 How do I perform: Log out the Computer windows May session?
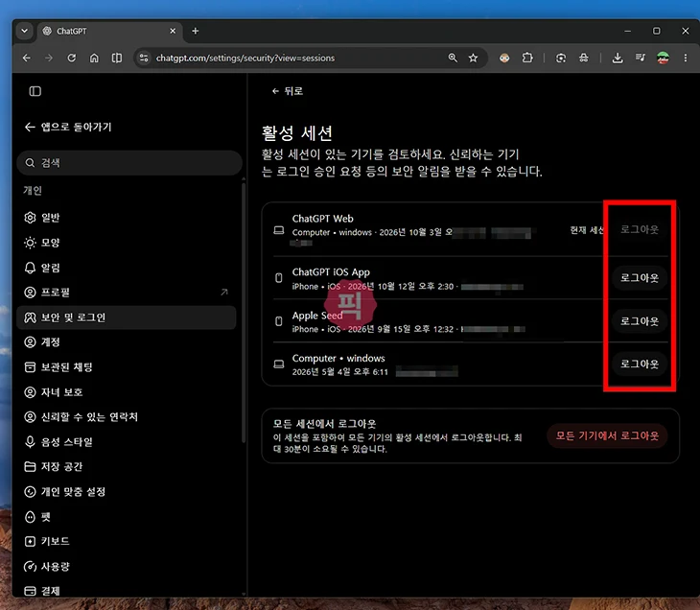tap(640, 364)
